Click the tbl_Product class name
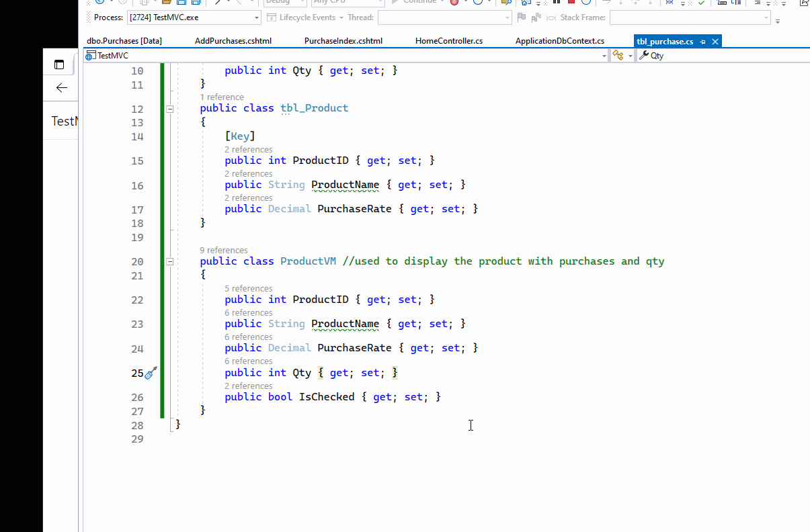The height and width of the screenshot is (532, 810). [x=315, y=108]
